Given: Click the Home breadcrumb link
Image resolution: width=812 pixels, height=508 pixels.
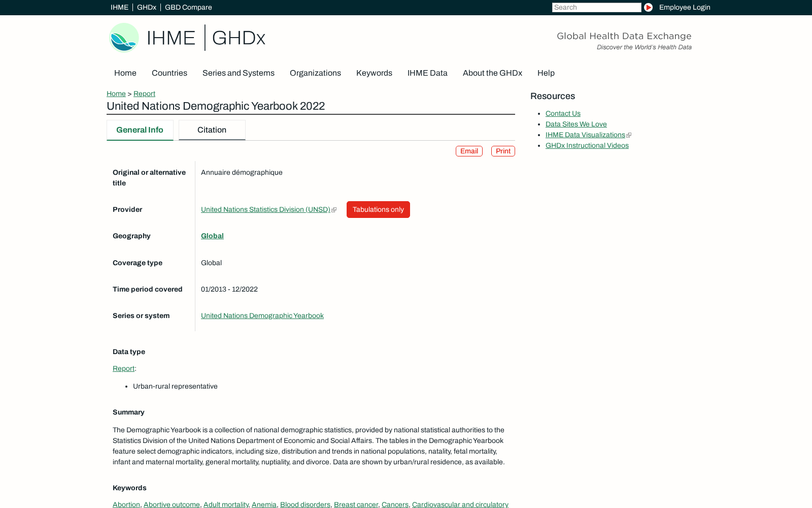Looking at the screenshot, I should [x=116, y=94].
